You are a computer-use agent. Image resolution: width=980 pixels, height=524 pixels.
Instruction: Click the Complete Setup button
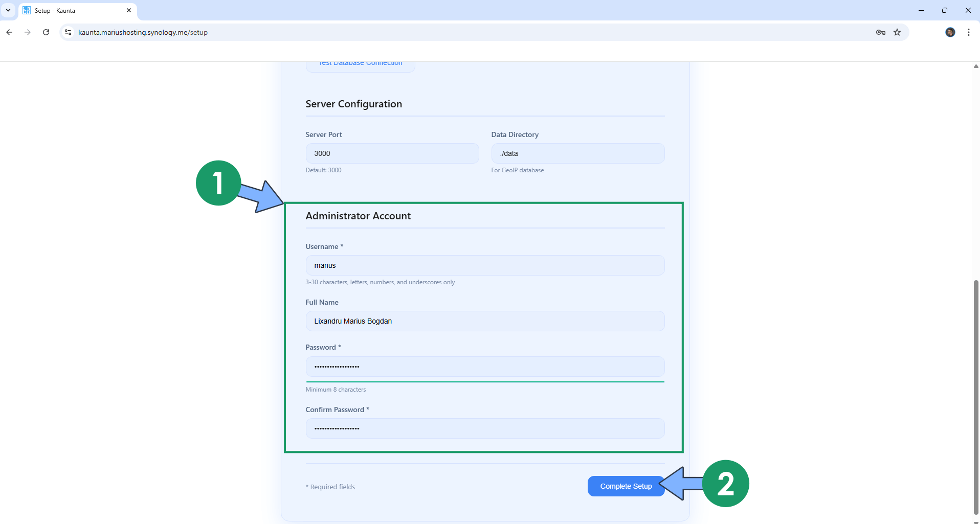626,486
